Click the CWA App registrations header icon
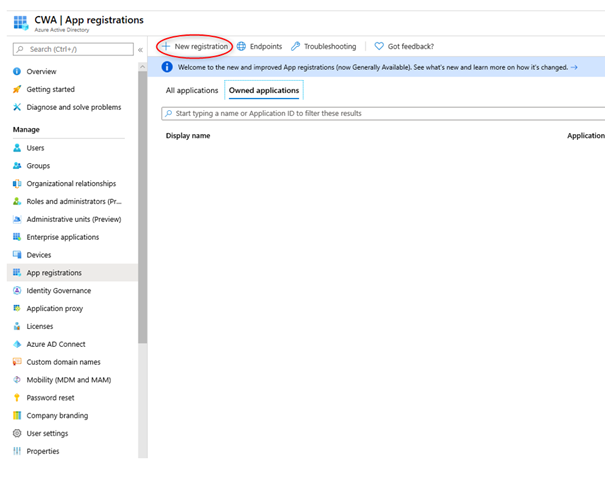605x489 pixels. pyautogui.click(x=21, y=23)
